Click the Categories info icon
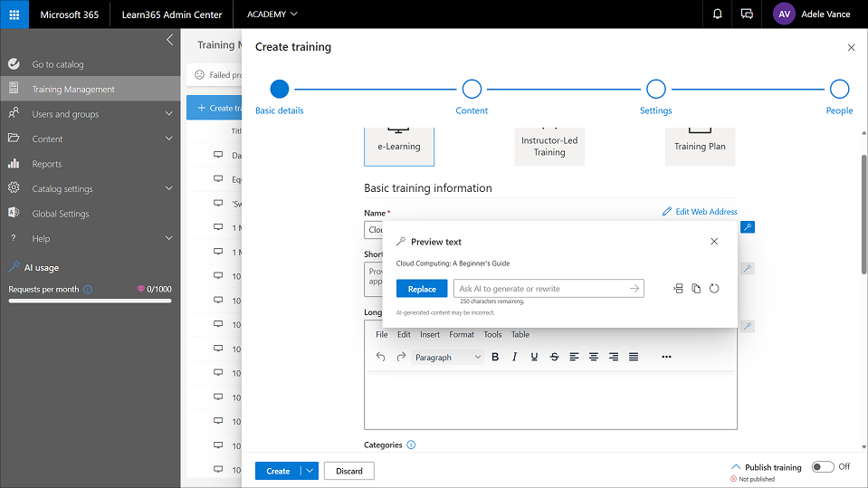The height and width of the screenshot is (488, 868). click(411, 445)
